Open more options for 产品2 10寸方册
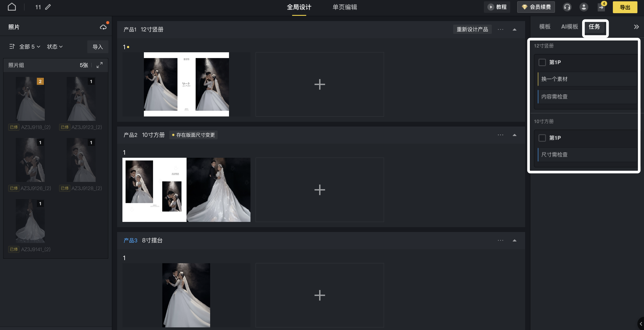This screenshot has width=644, height=330. pyautogui.click(x=500, y=135)
